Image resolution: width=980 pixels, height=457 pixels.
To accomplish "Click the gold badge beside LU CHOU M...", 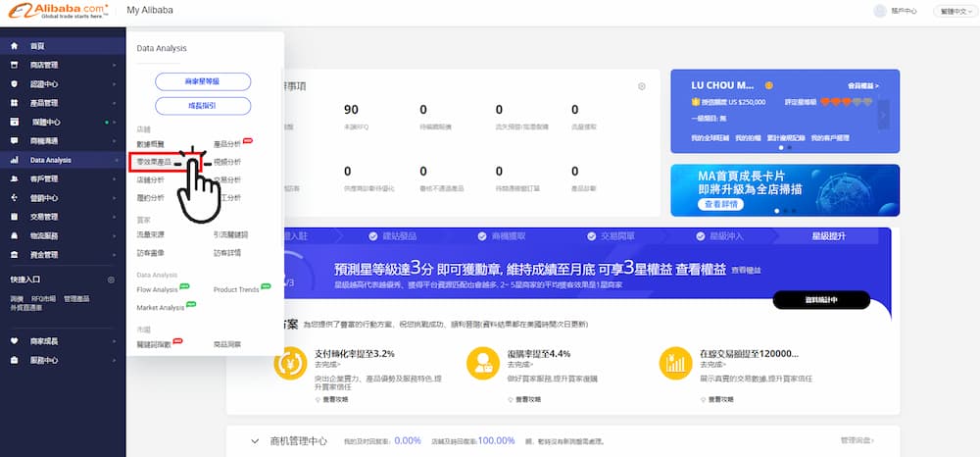I will coord(768,85).
